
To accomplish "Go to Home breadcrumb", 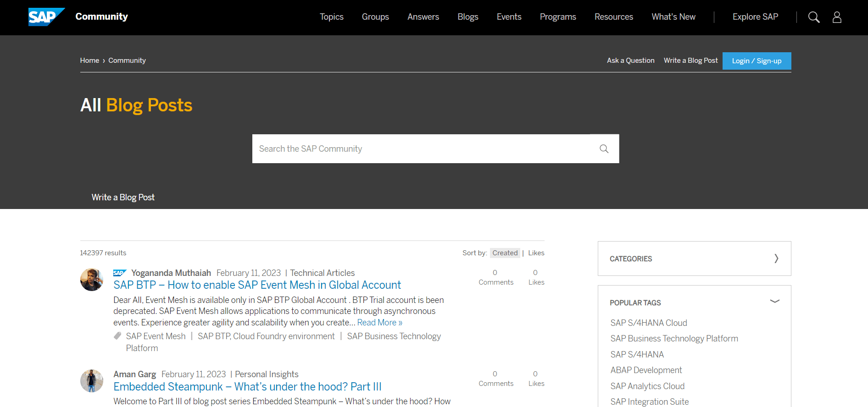I will pyautogui.click(x=89, y=60).
